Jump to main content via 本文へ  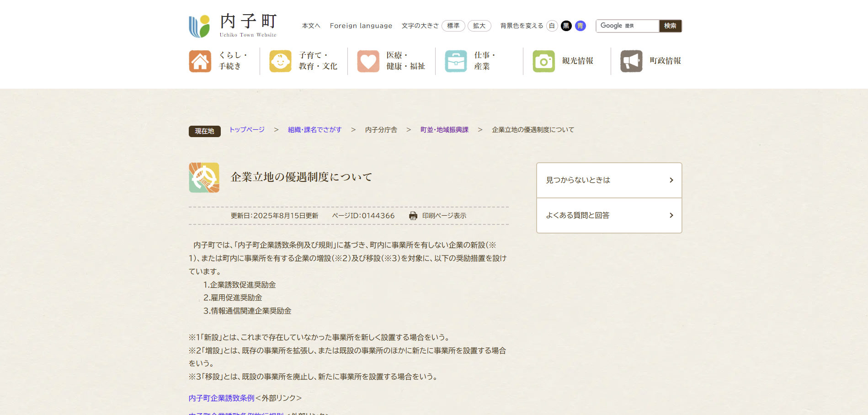point(311,26)
